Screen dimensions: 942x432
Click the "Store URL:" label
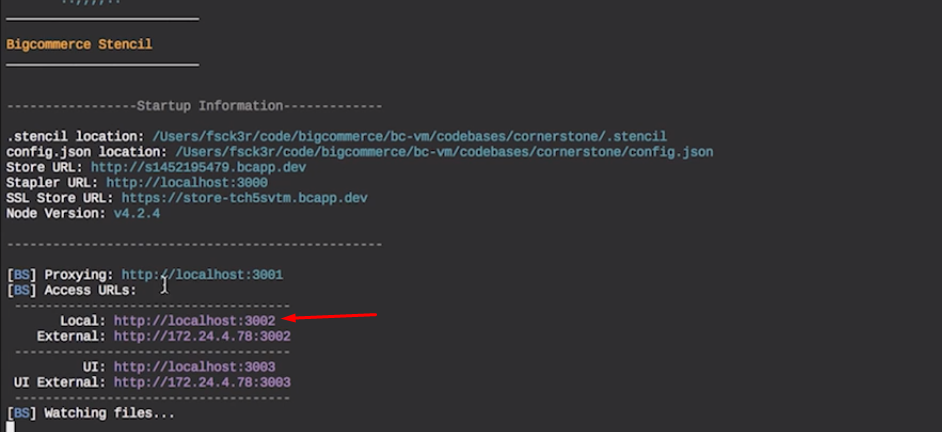click(44, 168)
